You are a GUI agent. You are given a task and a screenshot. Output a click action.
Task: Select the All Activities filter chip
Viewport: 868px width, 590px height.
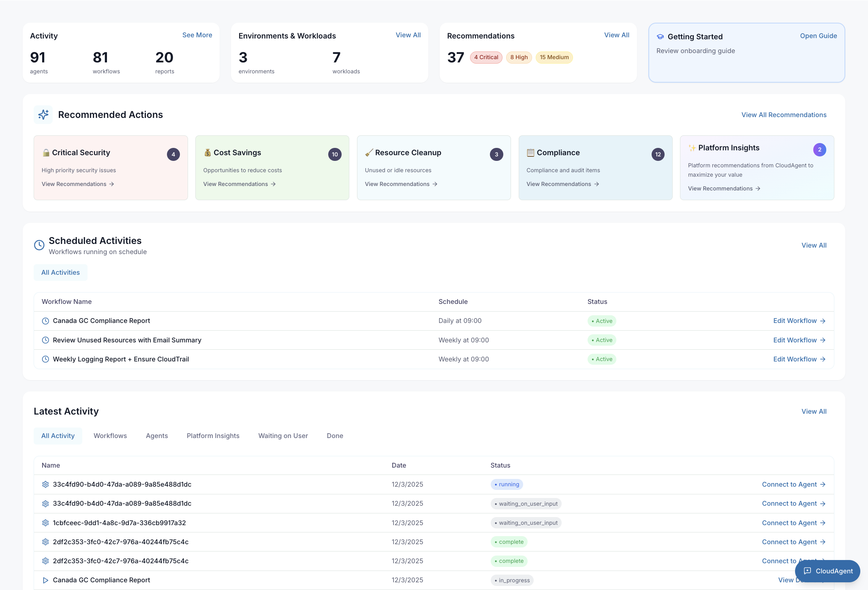point(60,272)
